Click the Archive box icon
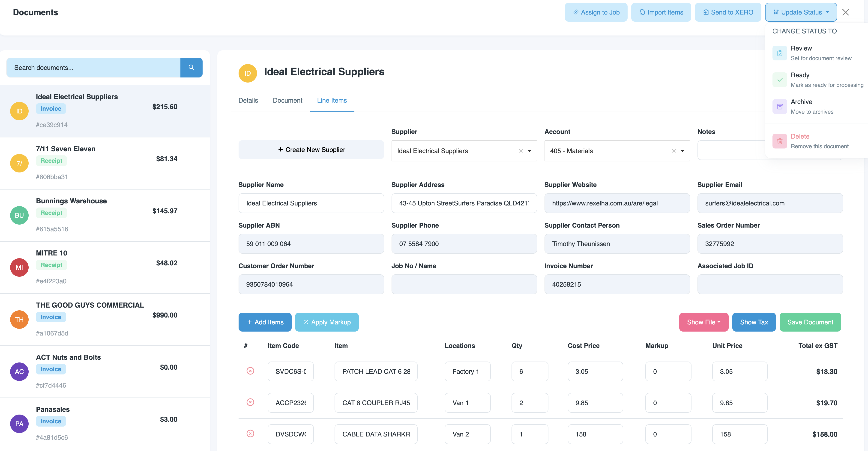The image size is (868, 451). (x=779, y=107)
